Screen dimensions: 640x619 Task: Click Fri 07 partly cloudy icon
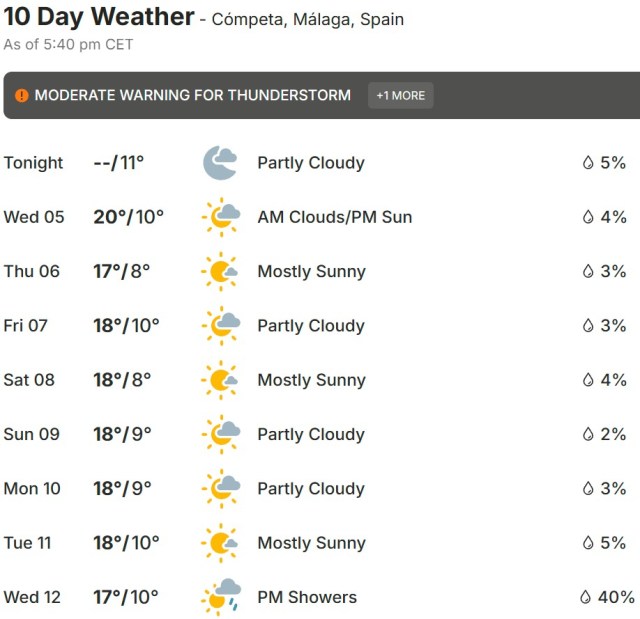pos(220,325)
